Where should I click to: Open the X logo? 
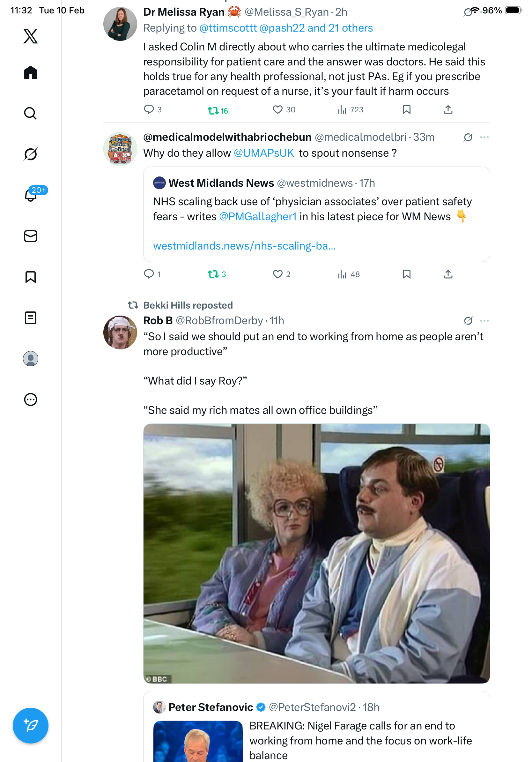pos(31,36)
